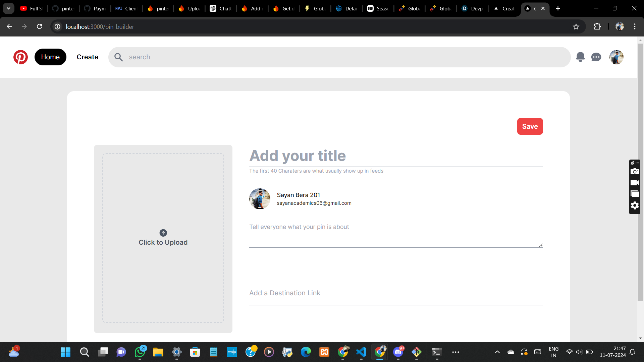Switch to the ChatGPT browser tab

(220, 8)
